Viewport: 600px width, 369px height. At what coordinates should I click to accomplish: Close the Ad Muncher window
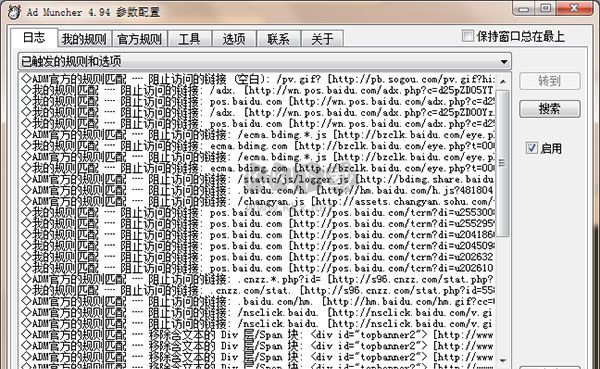point(574,8)
